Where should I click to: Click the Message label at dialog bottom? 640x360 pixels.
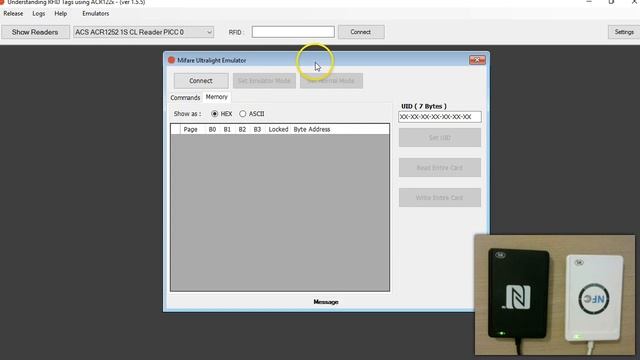[326, 302]
